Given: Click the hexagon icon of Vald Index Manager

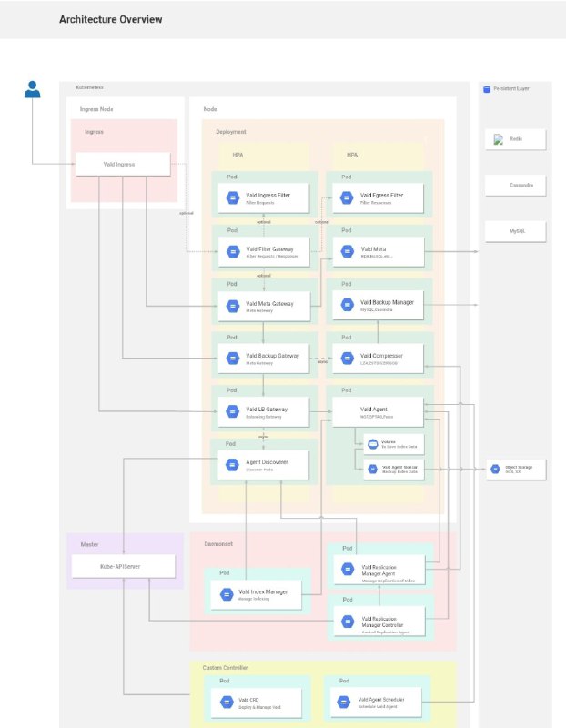Looking at the screenshot, I should 227,594.
